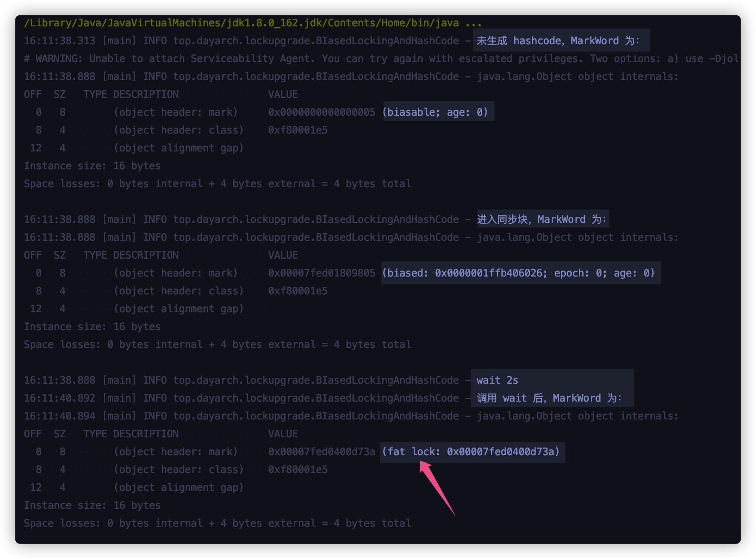This screenshot has height=559, width=756.
Task: Click the last 'Space losses' line at bottom
Action: 218,523
